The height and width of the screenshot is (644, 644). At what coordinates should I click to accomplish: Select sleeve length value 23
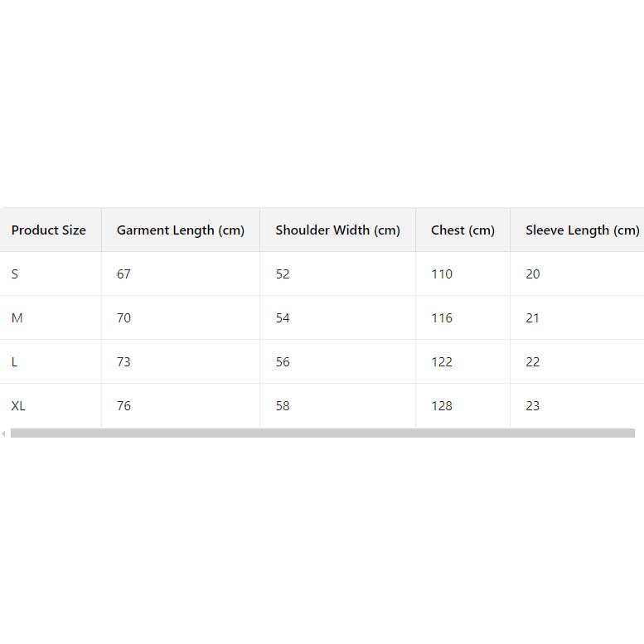532,406
